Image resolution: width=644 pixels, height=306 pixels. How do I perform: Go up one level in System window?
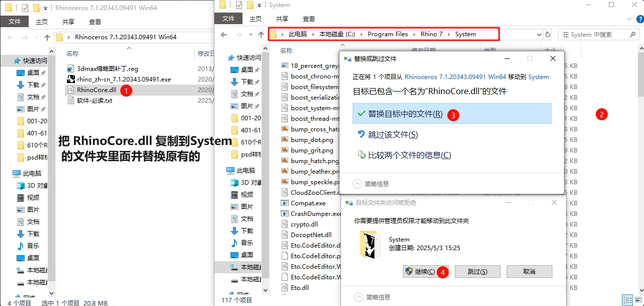click(x=261, y=34)
